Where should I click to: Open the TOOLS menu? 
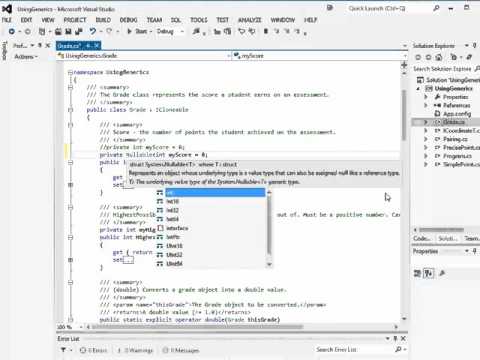[x=199, y=20]
